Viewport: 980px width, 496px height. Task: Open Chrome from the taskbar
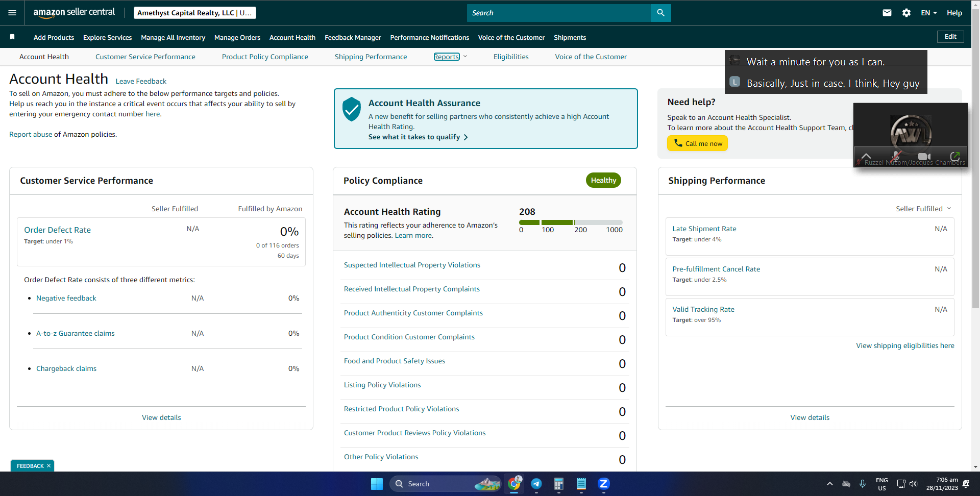pyautogui.click(x=514, y=484)
